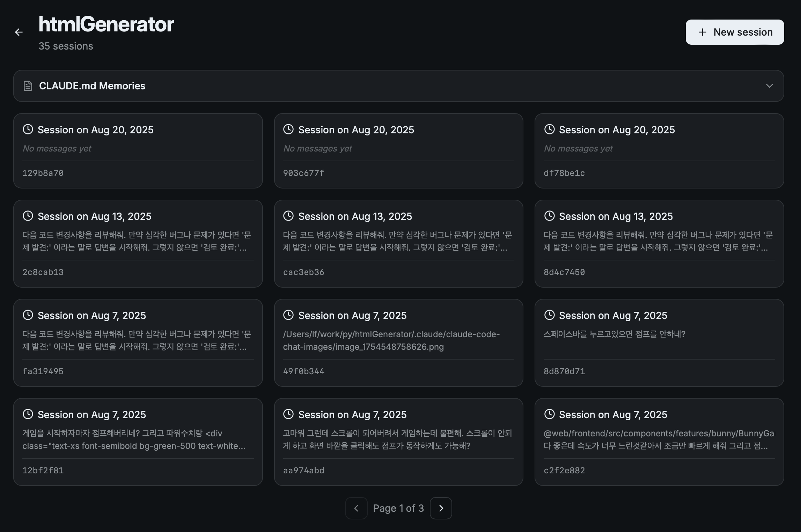801x532 pixels.
Task: Select the session ID 49f0b344
Action: click(x=304, y=371)
